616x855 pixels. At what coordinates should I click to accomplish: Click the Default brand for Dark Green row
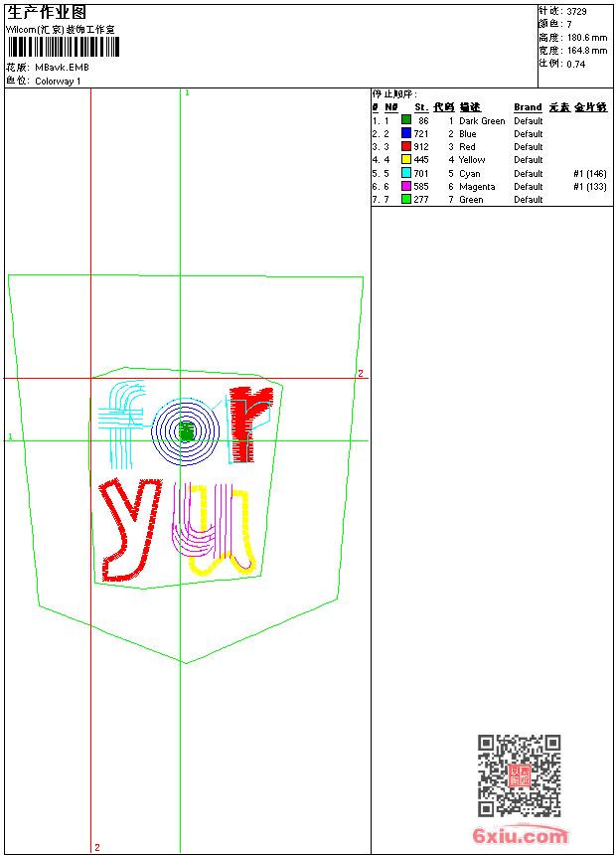pos(529,121)
